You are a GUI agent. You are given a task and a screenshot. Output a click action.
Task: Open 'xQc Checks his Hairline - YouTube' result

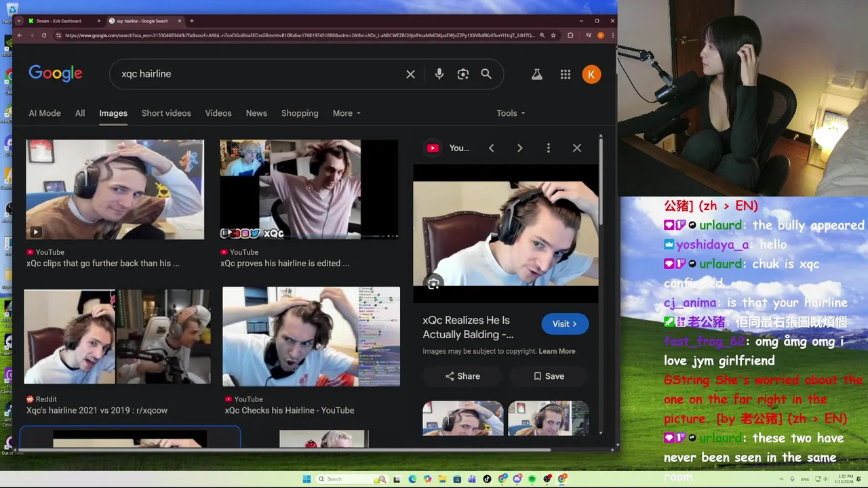[290, 410]
